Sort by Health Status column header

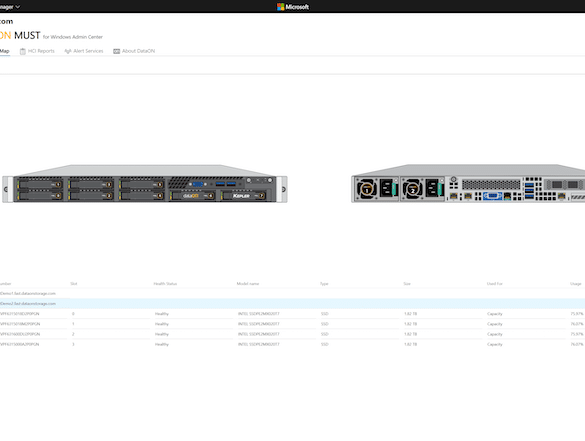click(165, 284)
